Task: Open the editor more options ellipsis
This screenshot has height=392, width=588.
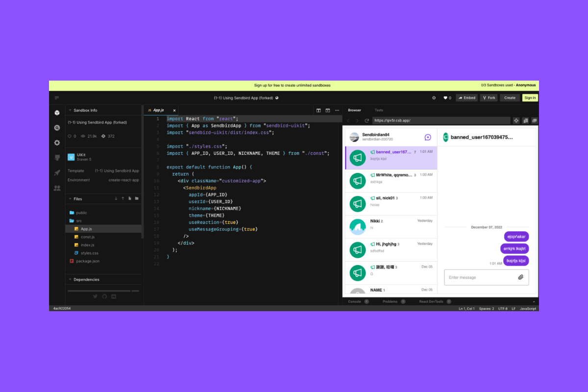Action: pyautogui.click(x=337, y=110)
